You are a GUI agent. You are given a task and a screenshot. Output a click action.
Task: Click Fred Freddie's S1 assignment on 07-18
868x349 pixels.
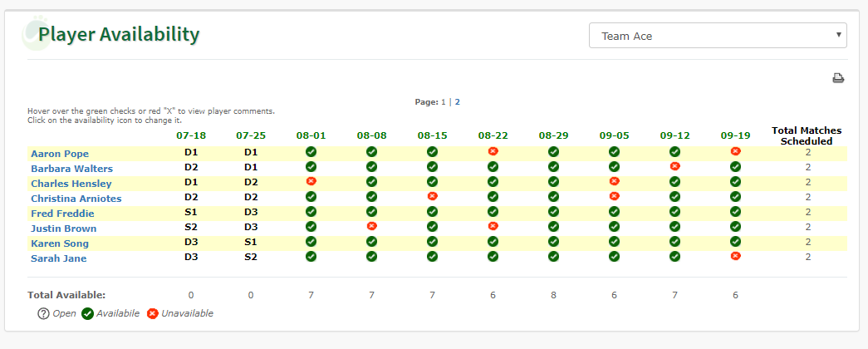point(190,214)
